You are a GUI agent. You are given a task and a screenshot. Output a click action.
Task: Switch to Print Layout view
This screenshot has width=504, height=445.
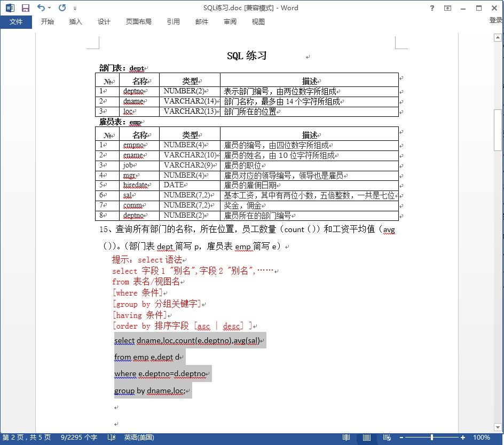coord(367,438)
